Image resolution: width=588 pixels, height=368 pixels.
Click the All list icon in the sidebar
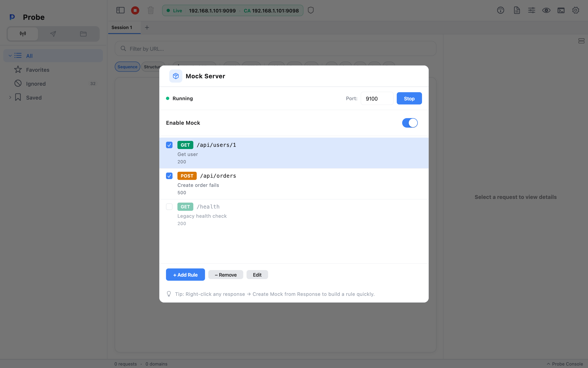(x=18, y=55)
